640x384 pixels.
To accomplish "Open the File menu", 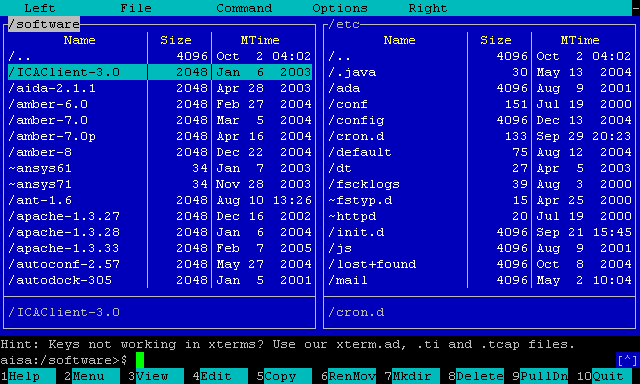I will (136, 8).
